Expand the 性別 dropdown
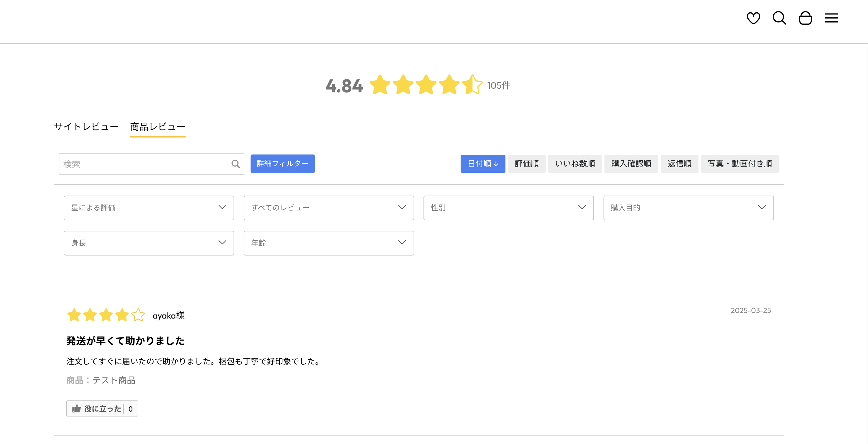The image size is (868, 444). [x=508, y=208]
